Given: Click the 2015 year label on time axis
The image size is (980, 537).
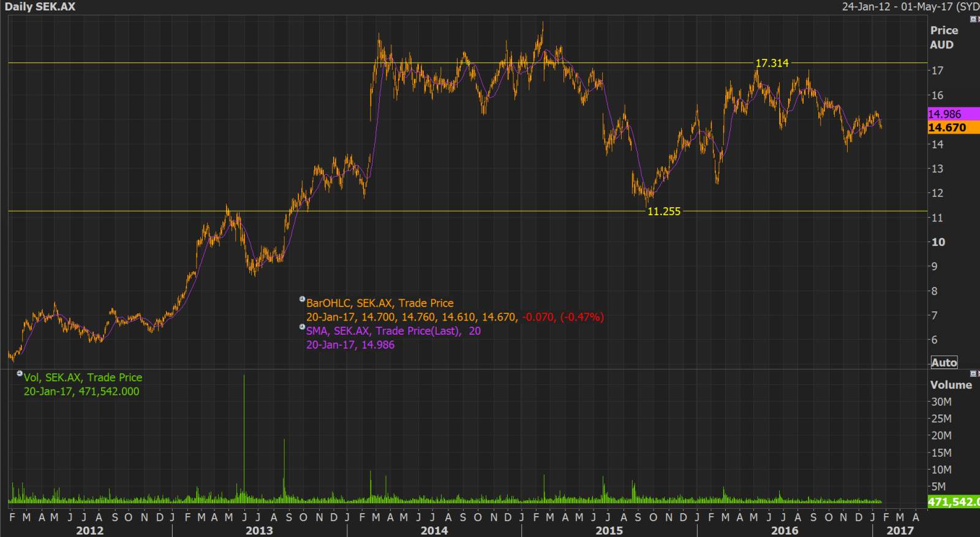Looking at the screenshot, I should (x=609, y=530).
